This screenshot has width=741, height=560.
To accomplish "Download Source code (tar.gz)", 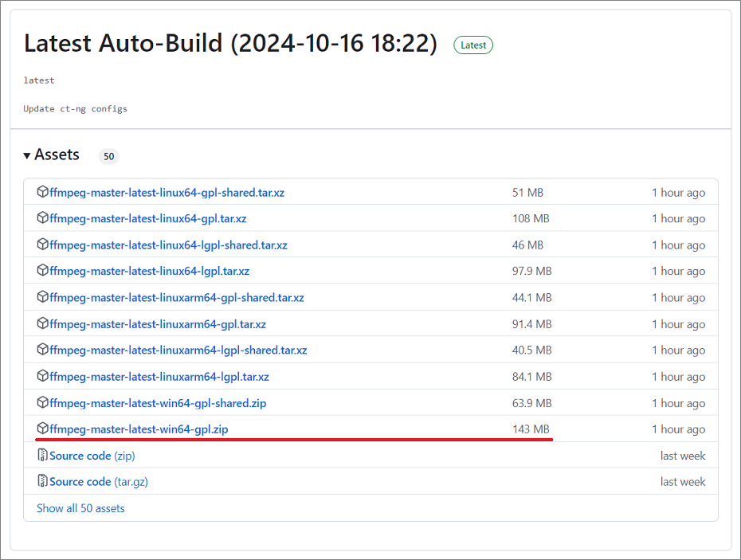I will tap(99, 482).
